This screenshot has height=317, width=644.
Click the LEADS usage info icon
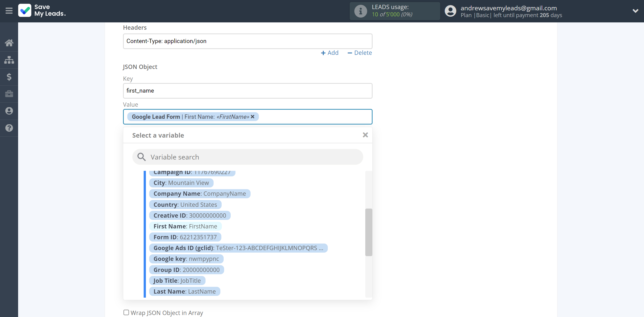360,11
